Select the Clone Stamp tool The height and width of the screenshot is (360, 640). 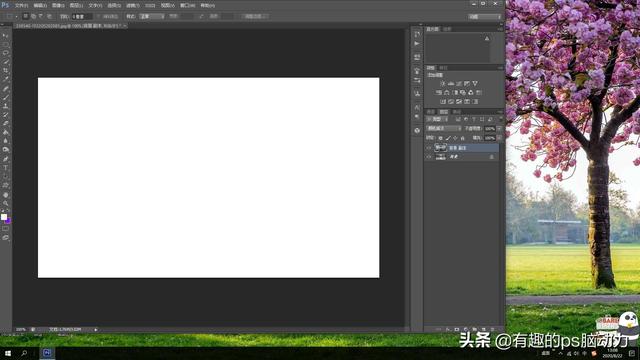coord(5,106)
